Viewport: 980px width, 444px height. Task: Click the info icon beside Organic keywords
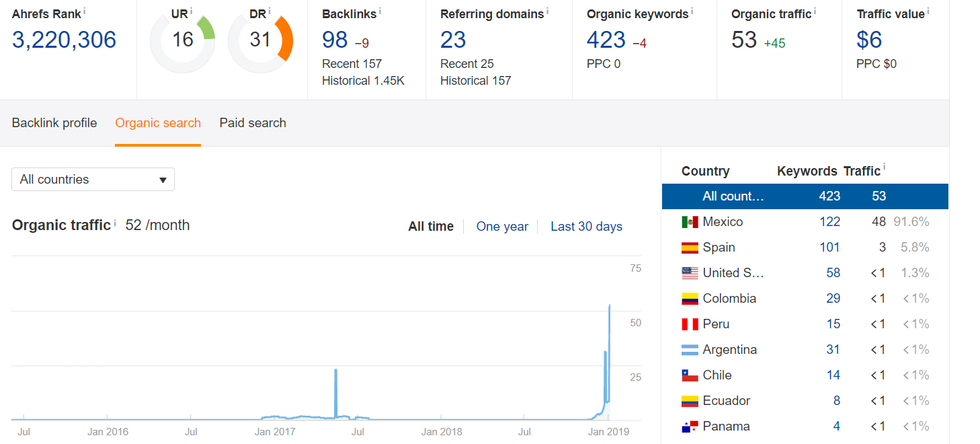692,11
